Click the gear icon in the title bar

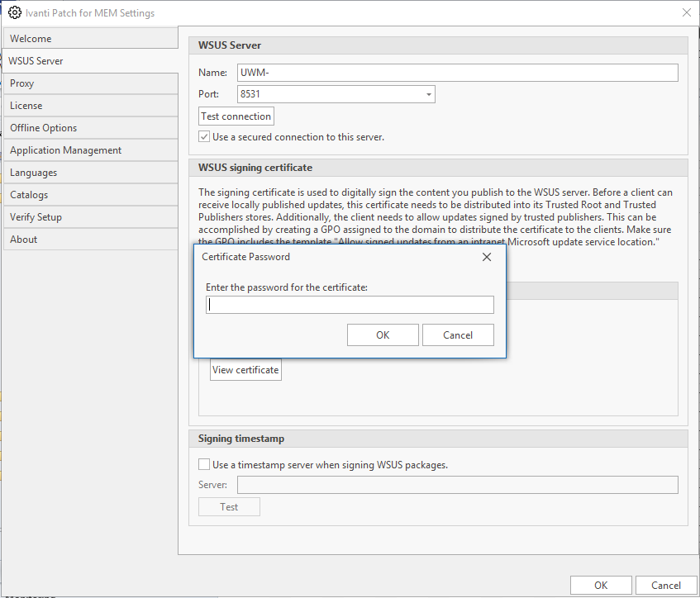[15, 13]
